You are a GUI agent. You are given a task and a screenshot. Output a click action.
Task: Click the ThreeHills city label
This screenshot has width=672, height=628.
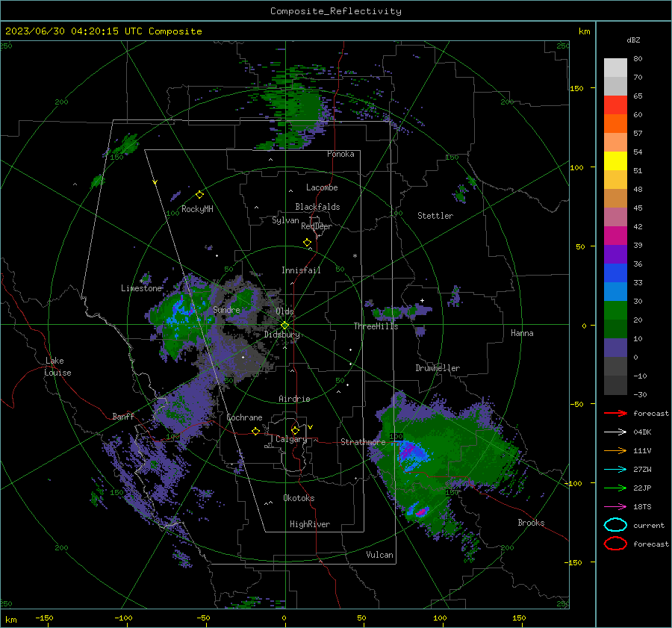[x=376, y=326]
